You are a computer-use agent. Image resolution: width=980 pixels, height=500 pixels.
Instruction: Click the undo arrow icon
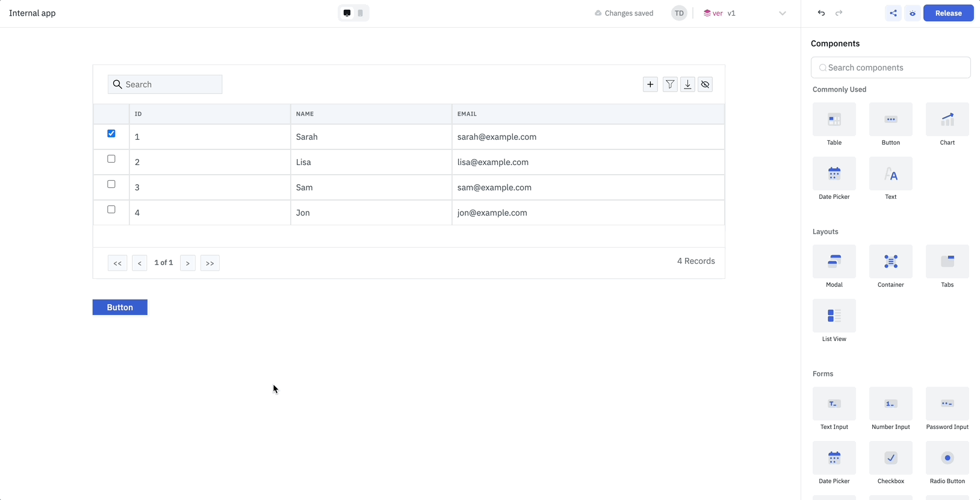[821, 13]
